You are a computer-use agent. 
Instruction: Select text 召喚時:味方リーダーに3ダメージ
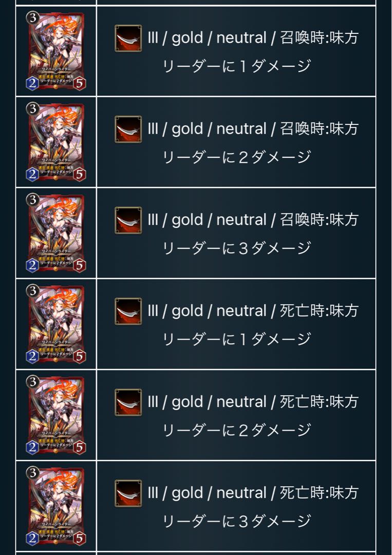click(261, 234)
